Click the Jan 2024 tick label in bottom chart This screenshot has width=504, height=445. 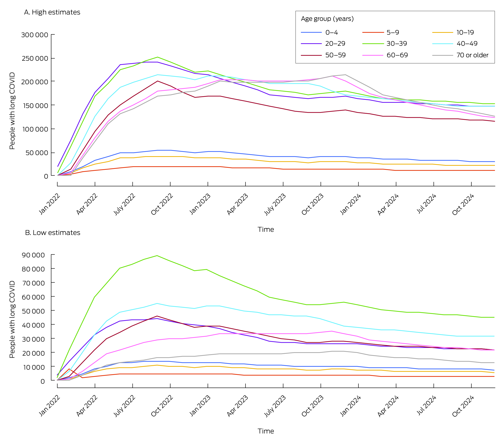tap(351, 406)
